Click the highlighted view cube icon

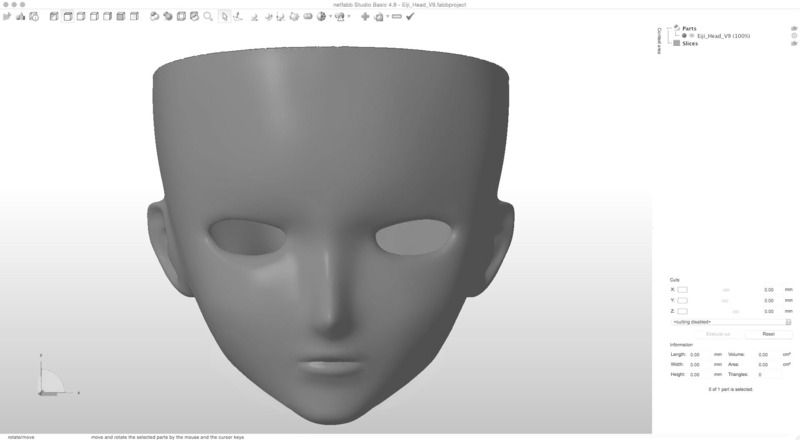[x=67, y=17]
